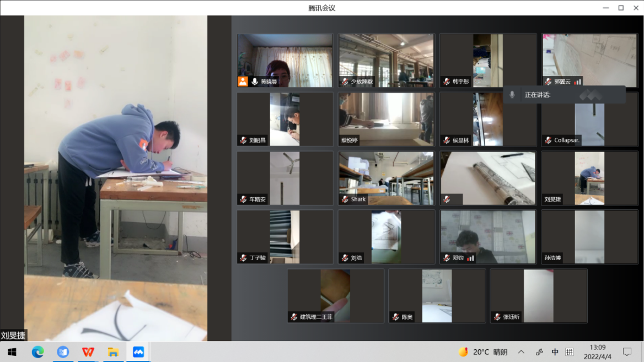Screen dimensions: 644x362
Task: Click the muted mic icon beside Collapsar.
Action: (548, 141)
